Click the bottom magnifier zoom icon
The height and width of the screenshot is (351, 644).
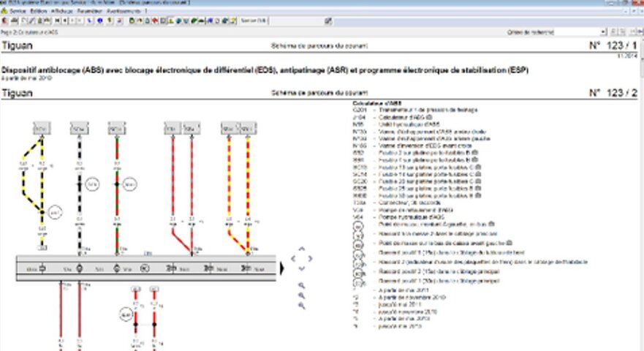[301, 306]
